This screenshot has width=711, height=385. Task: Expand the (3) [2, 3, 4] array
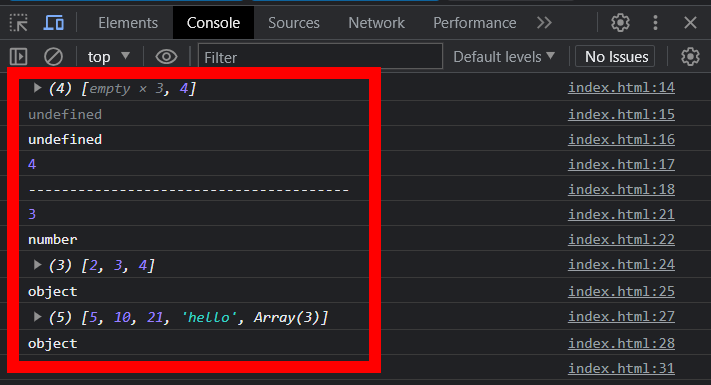click(x=37, y=264)
